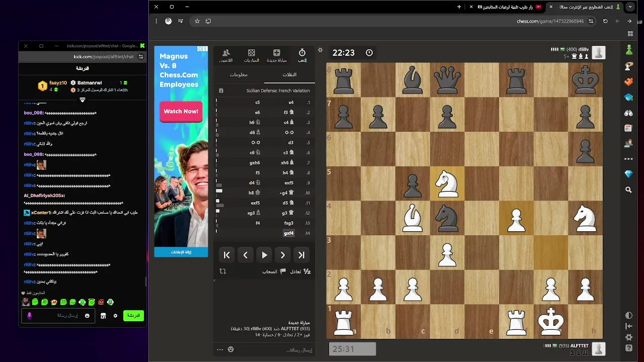Click the Kick chat message input field

tap(58, 316)
